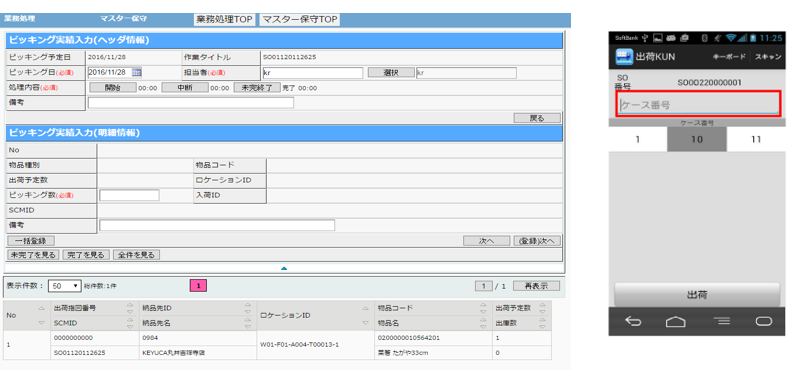Tap the ケース番号 input on phone
The width and height of the screenshot is (805, 381).
(698, 105)
